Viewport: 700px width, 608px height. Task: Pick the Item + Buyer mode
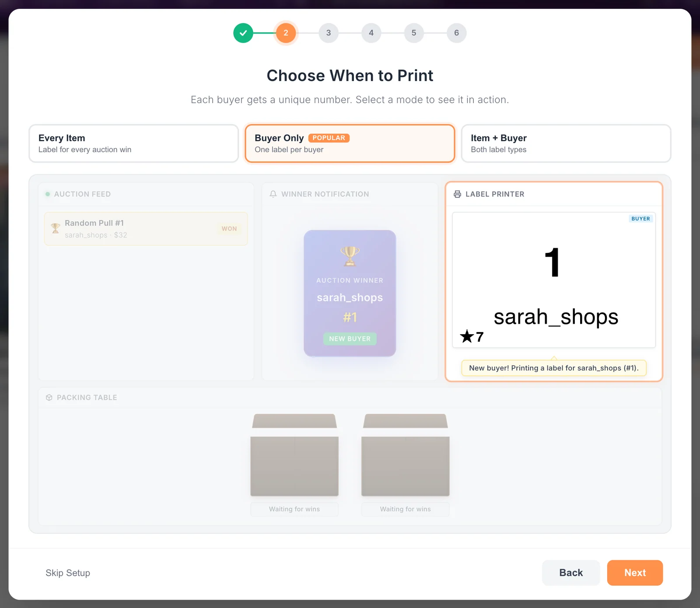coord(566,143)
